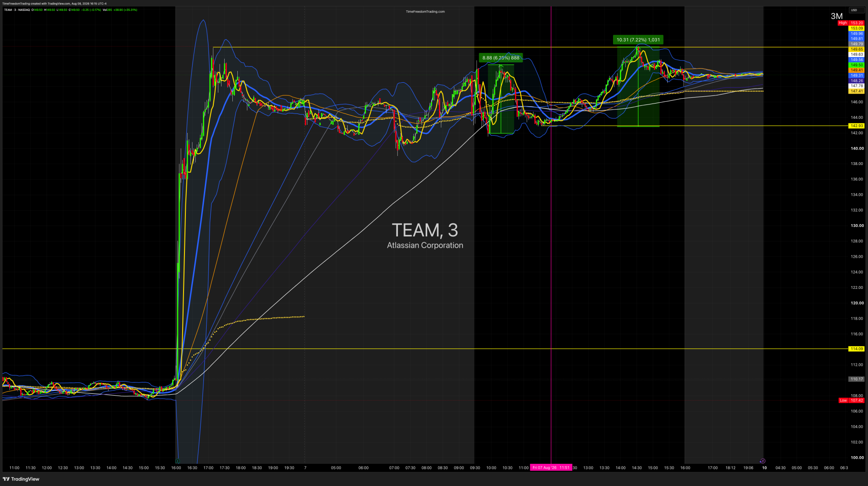
Task: Click the 140.00 price axis tick
Action: point(857,148)
